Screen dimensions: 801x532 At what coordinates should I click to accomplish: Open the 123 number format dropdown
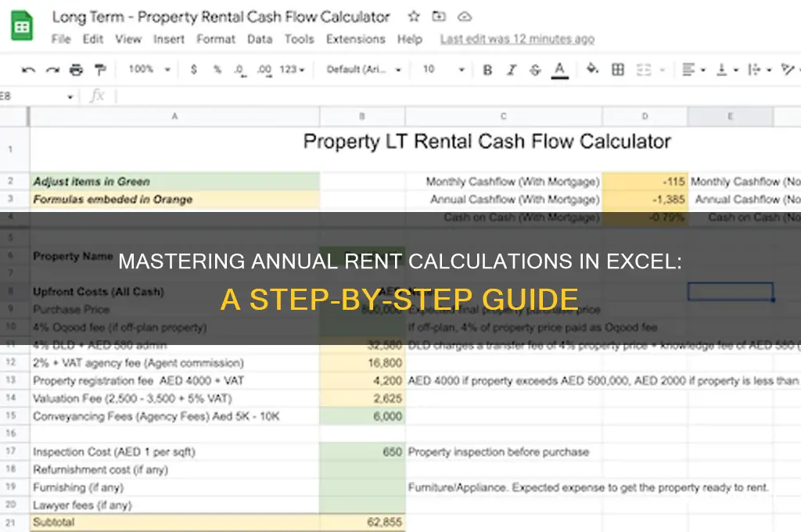pyautogui.click(x=292, y=69)
